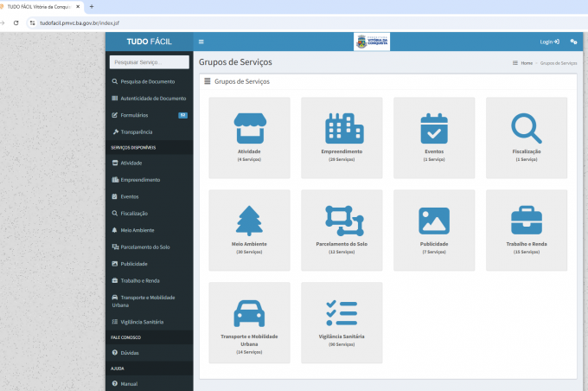588x391 pixels.
Task: Select the Publicidade image icon
Action: pos(434,221)
